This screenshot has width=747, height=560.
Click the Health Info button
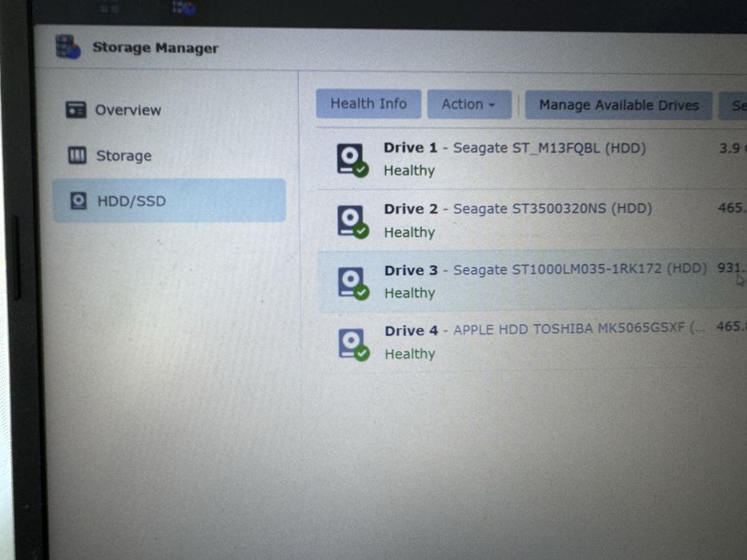tap(368, 103)
